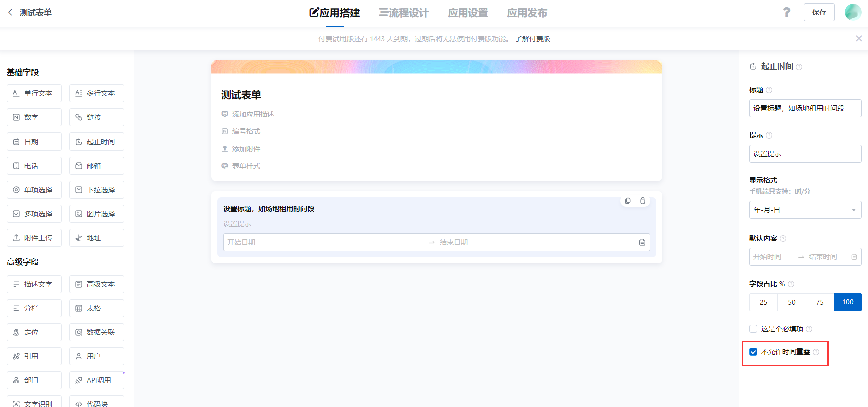Screen dimensions: 868x407
Task: Set field width to 50 percent
Action: click(x=792, y=302)
